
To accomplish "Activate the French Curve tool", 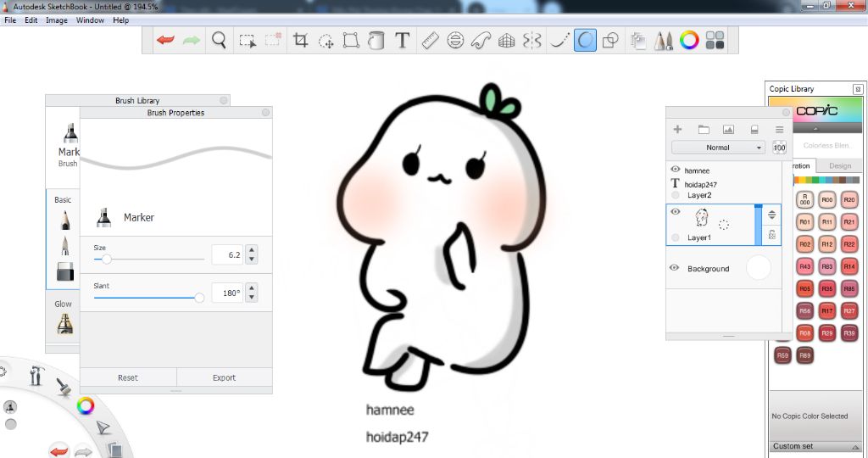I will 481,41.
